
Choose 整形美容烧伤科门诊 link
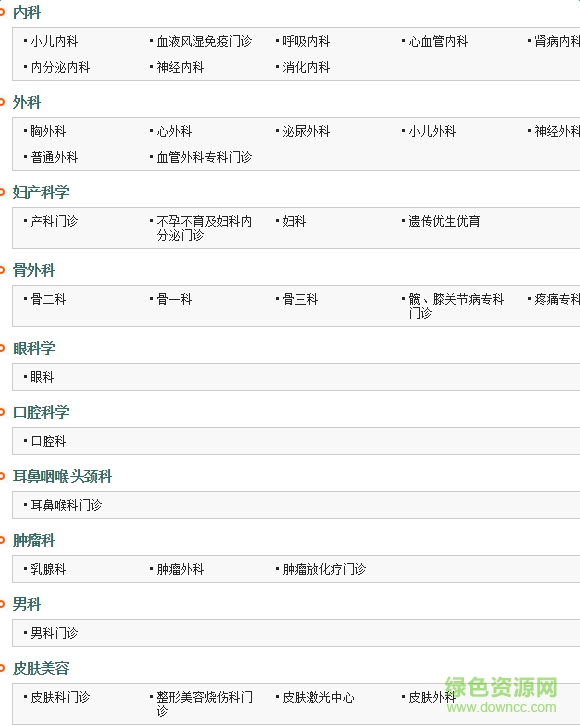(204, 704)
